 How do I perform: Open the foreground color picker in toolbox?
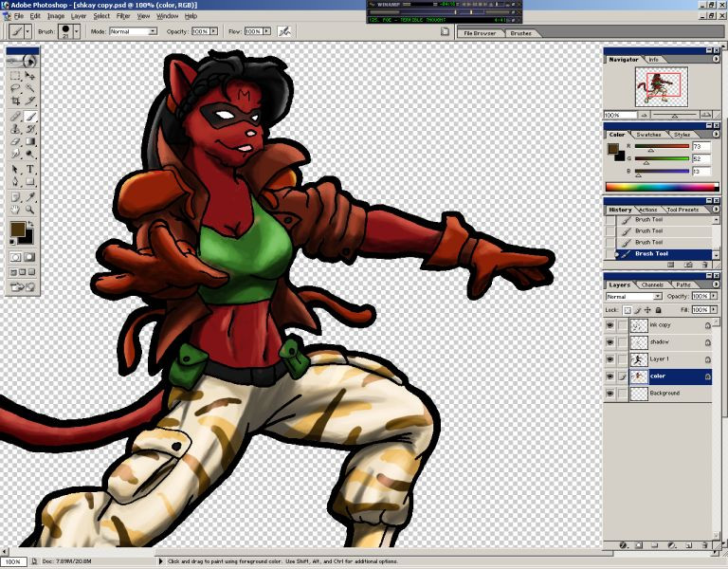tap(18, 229)
